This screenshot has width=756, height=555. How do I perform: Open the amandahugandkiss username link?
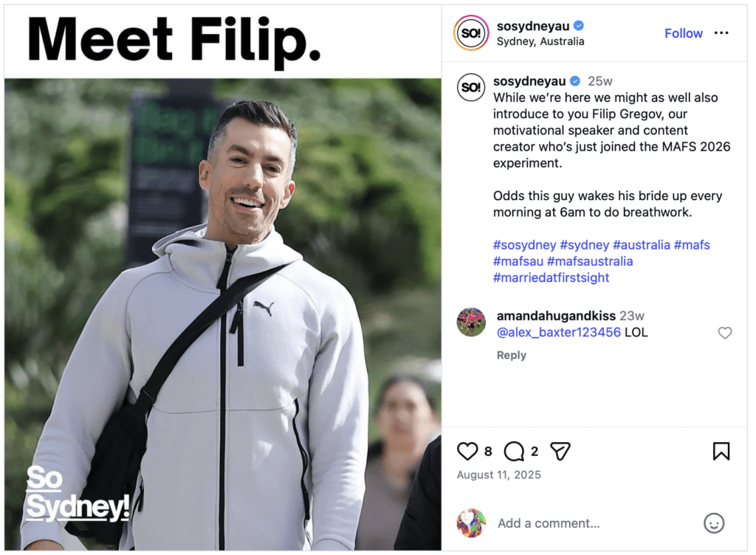click(556, 316)
